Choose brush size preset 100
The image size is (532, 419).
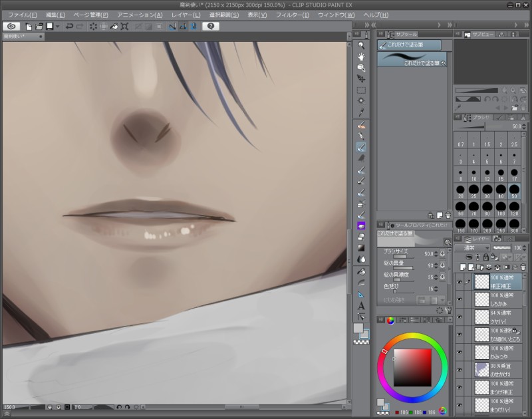click(x=501, y=209)
